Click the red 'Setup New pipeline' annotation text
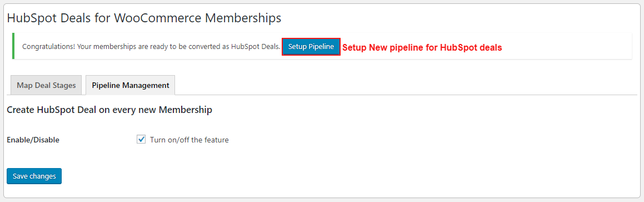 (x=422, y=48)
